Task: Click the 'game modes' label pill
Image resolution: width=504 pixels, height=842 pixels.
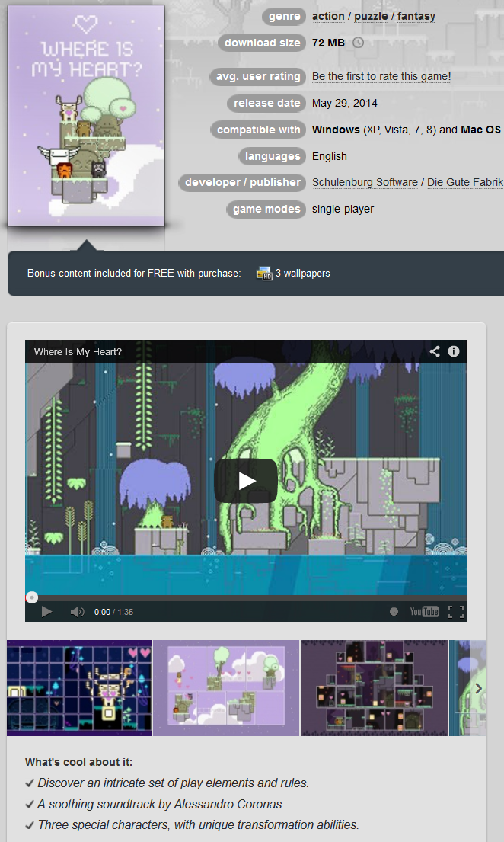Action: tap(266, 209)
